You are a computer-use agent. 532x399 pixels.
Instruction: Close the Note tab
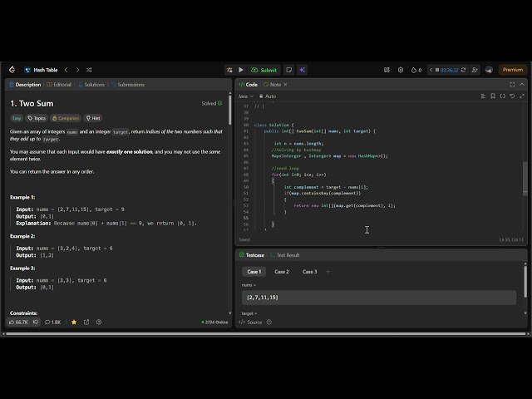(285, 85)
